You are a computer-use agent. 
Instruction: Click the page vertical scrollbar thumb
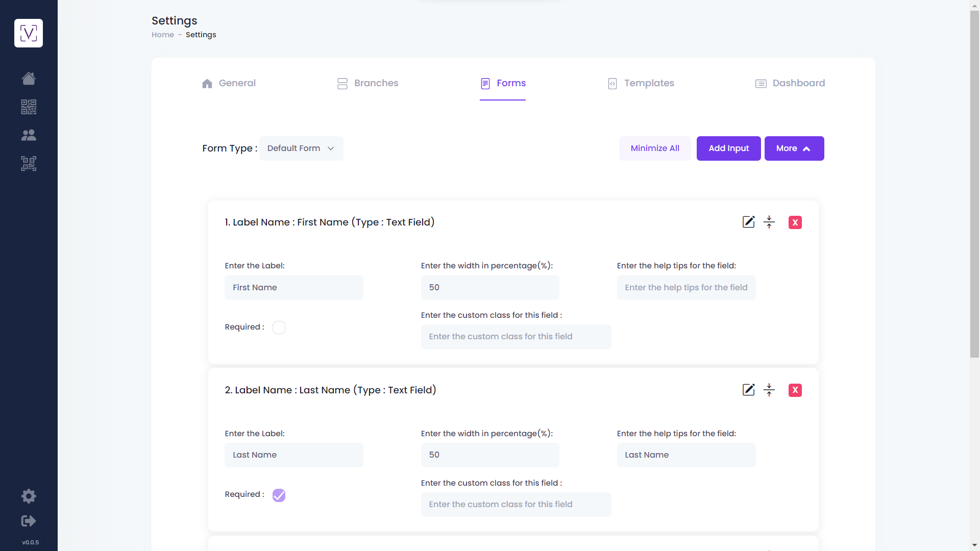(x=974, y=184)
